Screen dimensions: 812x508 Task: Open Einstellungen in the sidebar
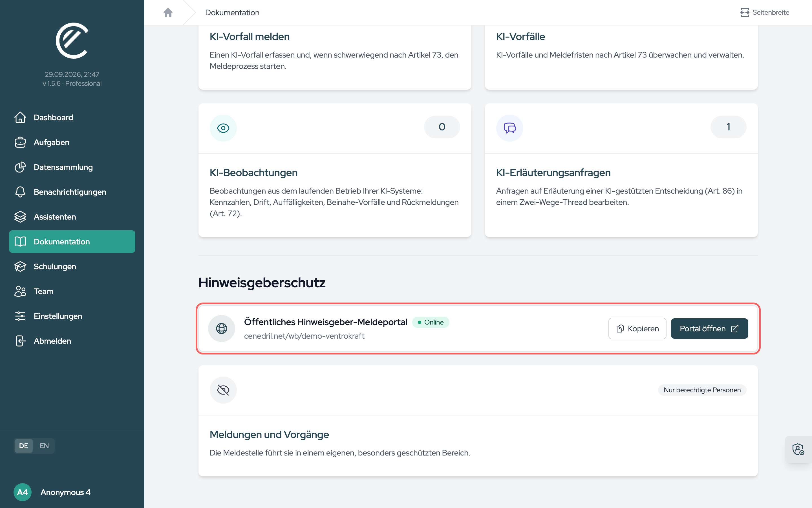72,316
